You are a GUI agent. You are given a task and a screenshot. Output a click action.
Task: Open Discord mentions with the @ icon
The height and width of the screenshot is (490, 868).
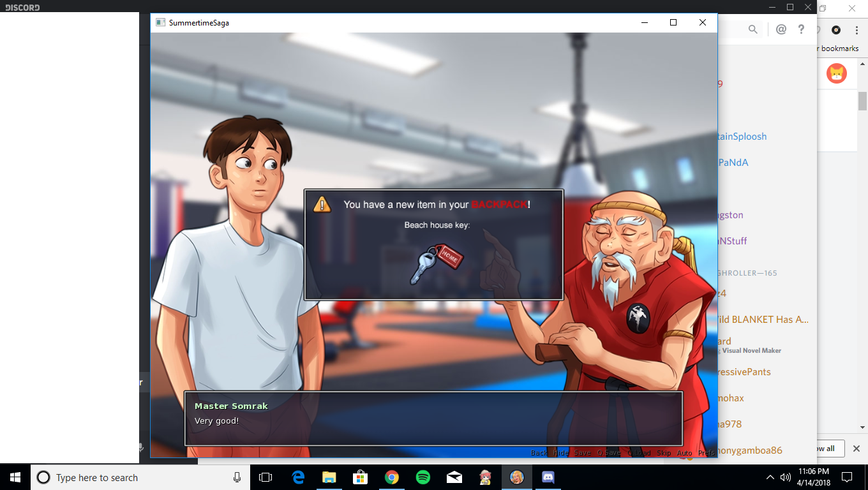(781, 29)
